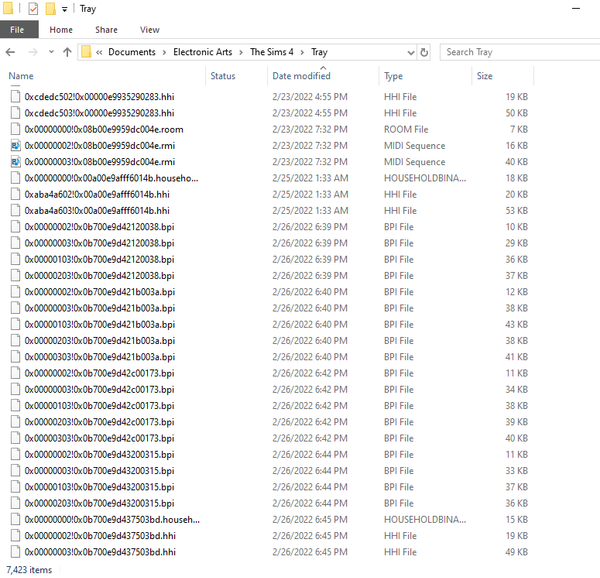
Task: Click the address bar folder icon
Action: tap(86, 52)
